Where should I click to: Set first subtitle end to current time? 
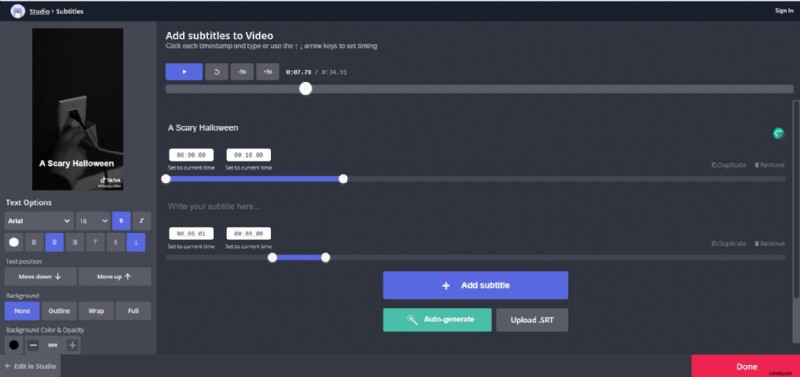(x=248, y=168)
